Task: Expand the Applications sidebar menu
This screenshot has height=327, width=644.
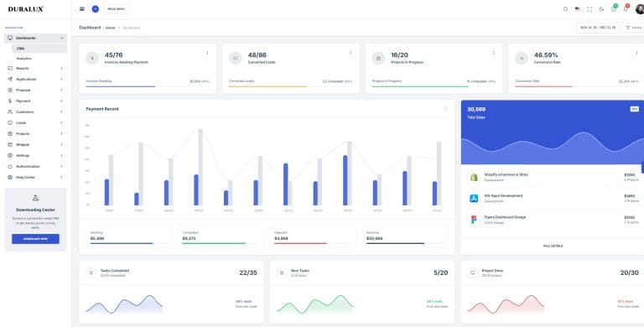Action: [x=35, y=79]
